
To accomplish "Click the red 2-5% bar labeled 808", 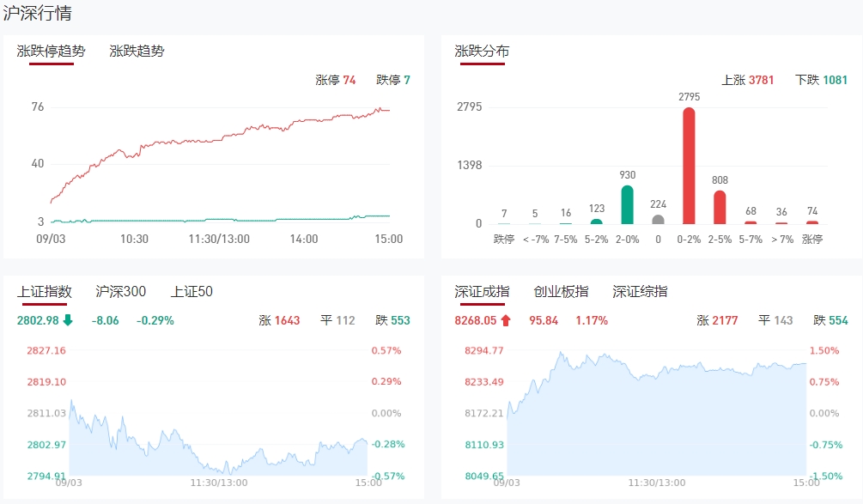I will [x=720, y=207].
